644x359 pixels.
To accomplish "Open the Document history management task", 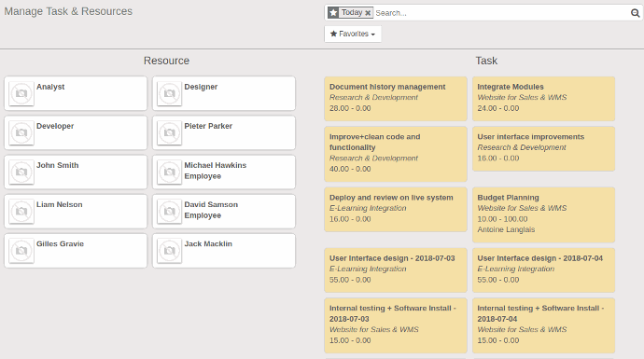I will [396, 99].
